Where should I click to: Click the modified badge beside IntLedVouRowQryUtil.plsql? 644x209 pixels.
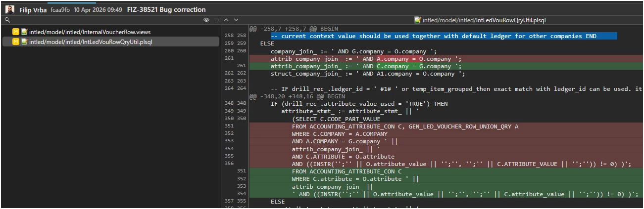pyautogui.click(x=16, y=42)
